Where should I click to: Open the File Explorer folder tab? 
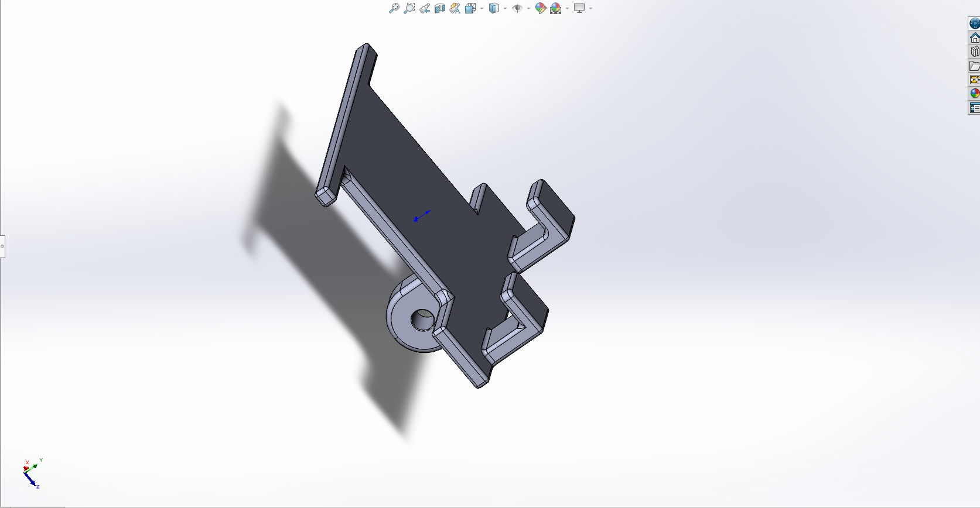coord(975,66)
